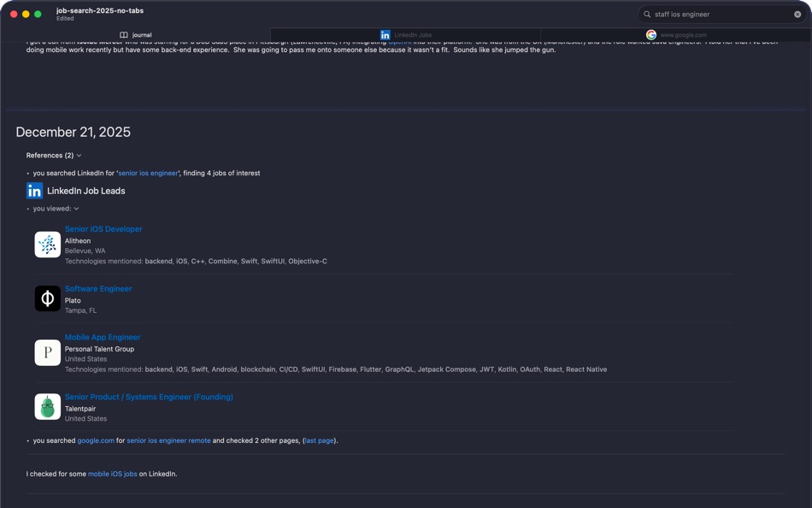Switch to the www.google.com tab
The width and height of the screenshot is (812, 508).
pyautogui.click(x=676, y=35)
